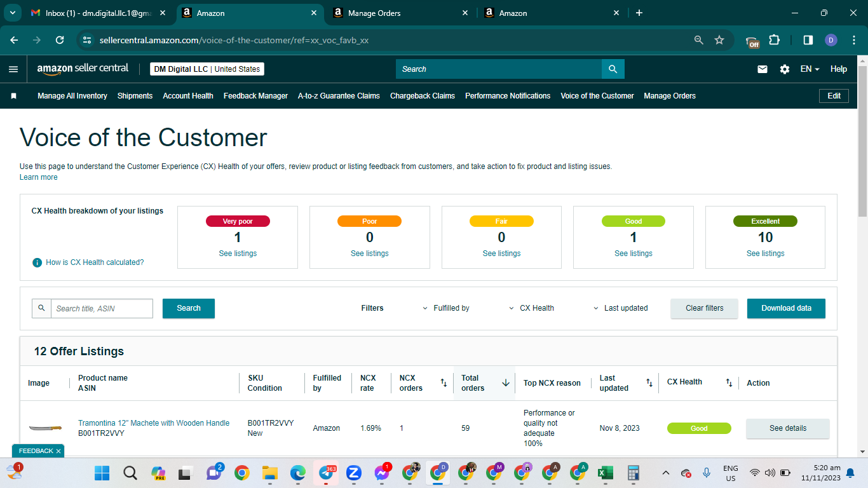The height and width of the screenshot is (488, 868).
Task: Go back to the previous page
Action: point(14,40)
